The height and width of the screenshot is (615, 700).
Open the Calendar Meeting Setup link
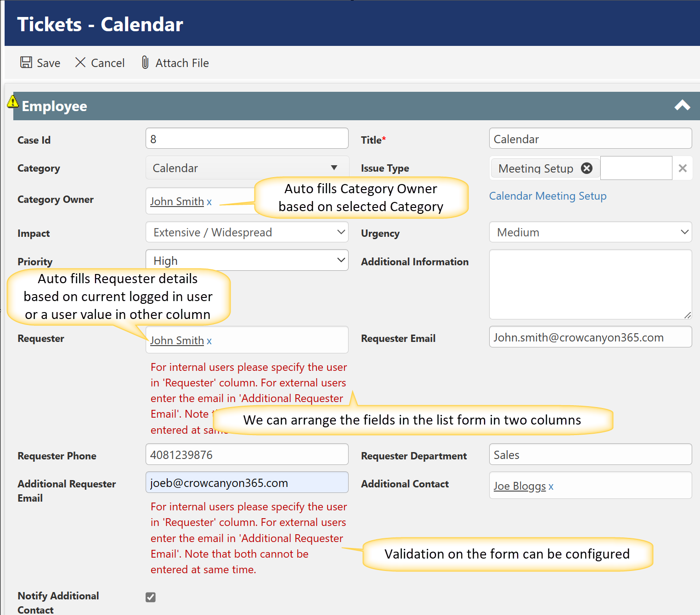[x=548, y=196]
